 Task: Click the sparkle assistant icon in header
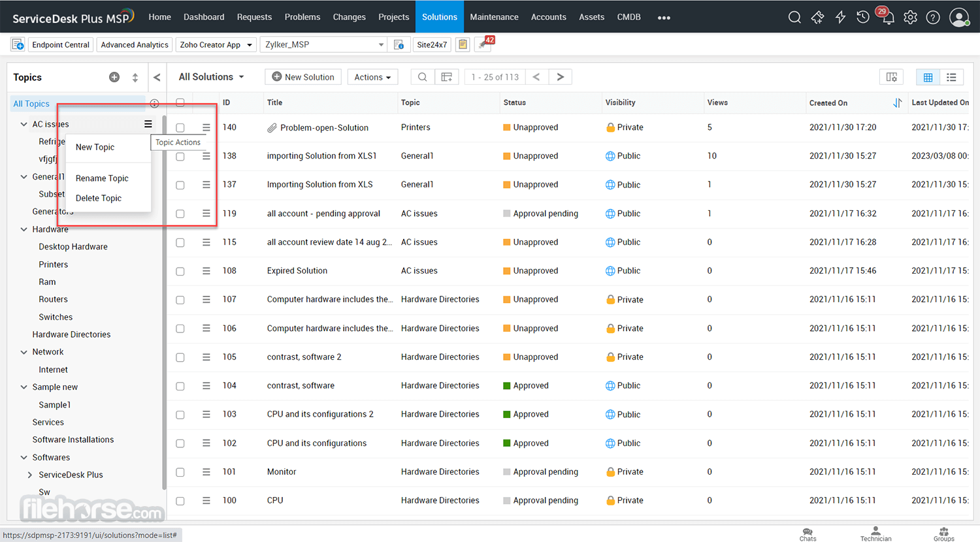(x=817, y=17)
